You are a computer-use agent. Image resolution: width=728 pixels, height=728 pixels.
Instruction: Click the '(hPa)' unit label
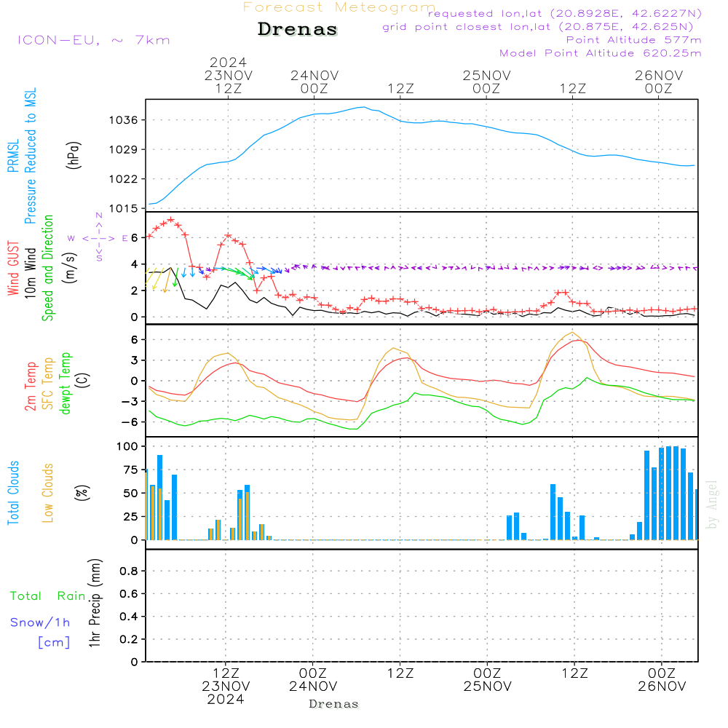pos(74,155)
